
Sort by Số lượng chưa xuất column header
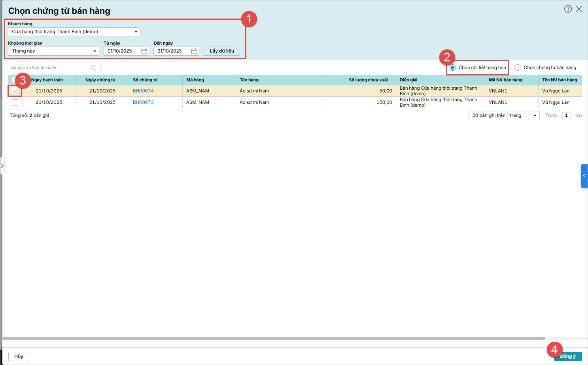tap(368, 80)
